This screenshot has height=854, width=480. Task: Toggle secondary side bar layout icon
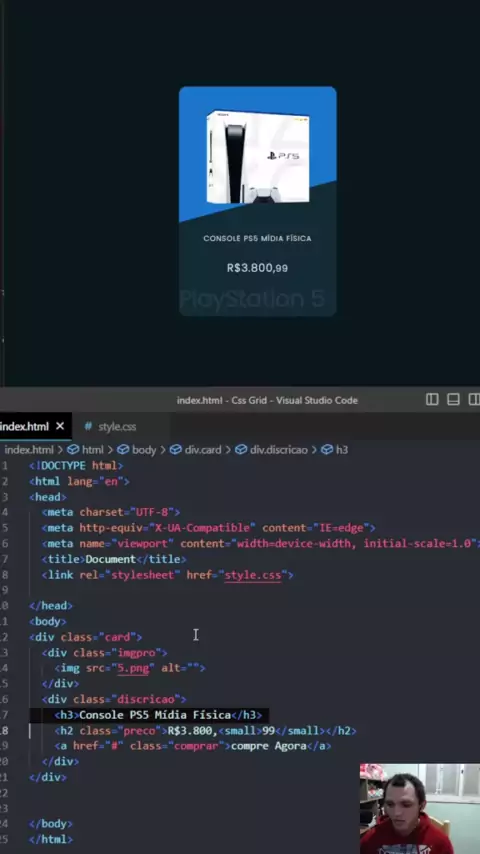[474, 400]
